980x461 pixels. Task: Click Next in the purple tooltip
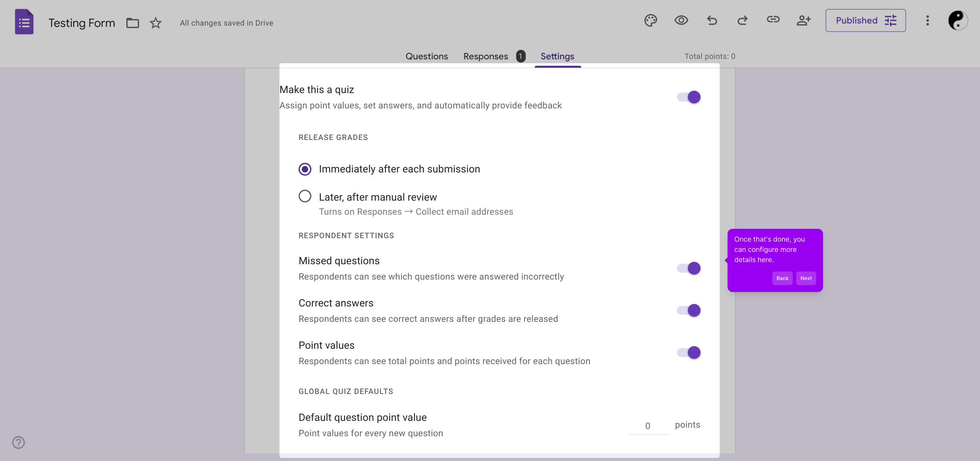[806, 278]
